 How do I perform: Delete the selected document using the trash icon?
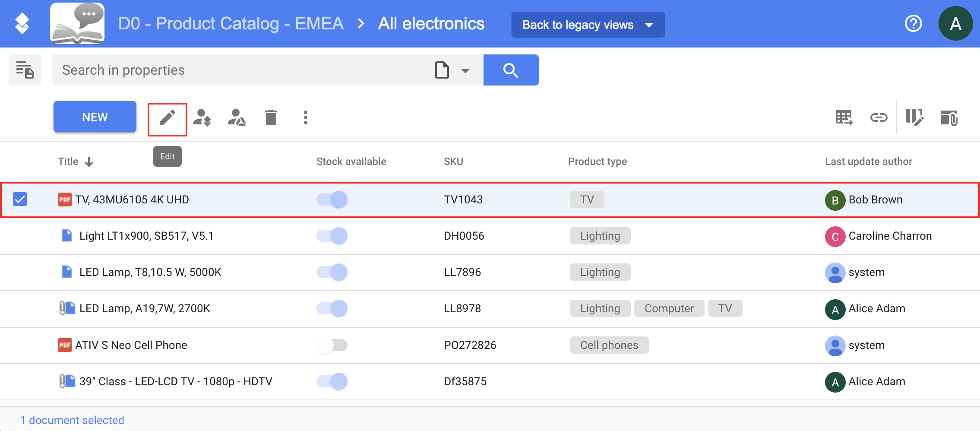[271, 117]
